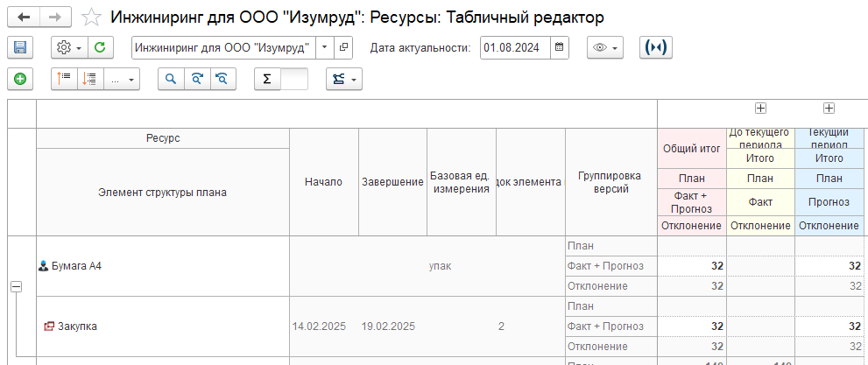Open the ellipsis more actions menu
This screenshot has width=868, height=365.
pos(121,79)
